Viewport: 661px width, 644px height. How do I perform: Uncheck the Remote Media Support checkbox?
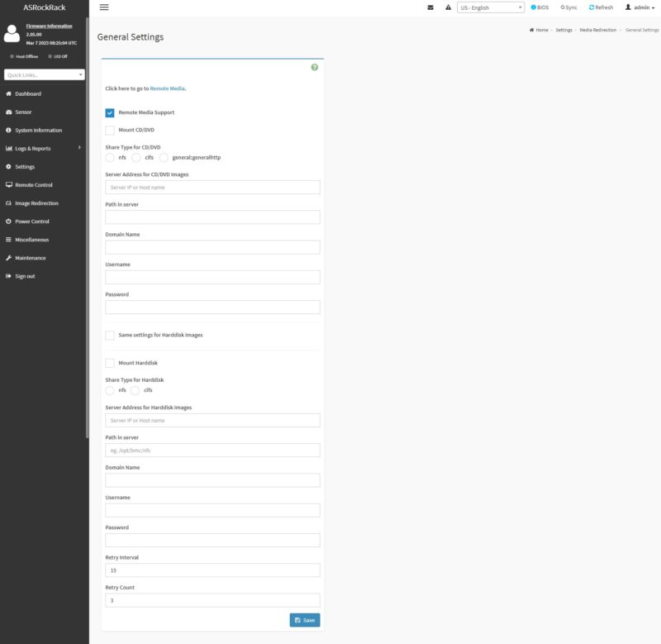[110, 112]
